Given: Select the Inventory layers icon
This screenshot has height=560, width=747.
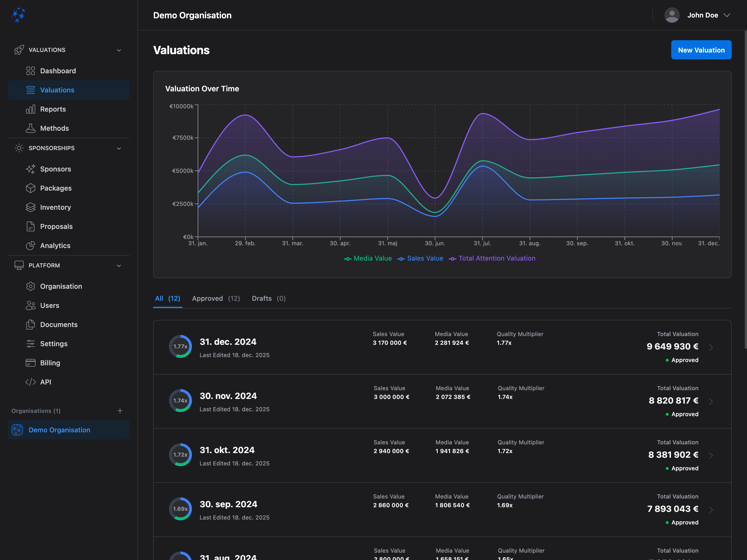Looking at the screenshot, I should (x=30, y=207).
